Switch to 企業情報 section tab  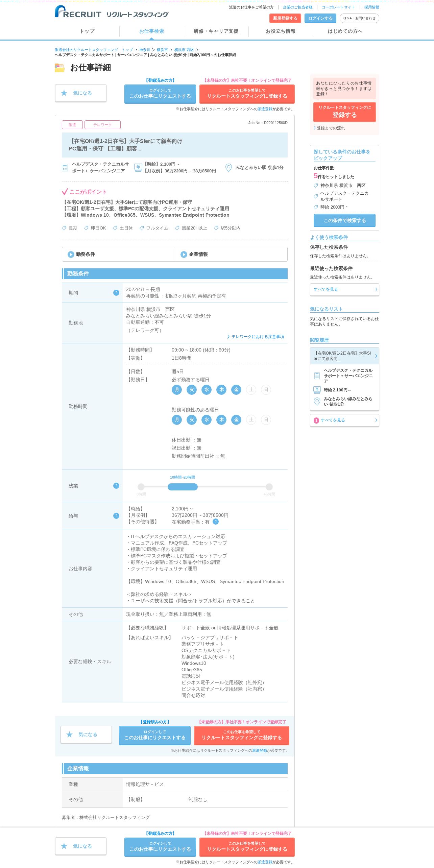point(231,254)
